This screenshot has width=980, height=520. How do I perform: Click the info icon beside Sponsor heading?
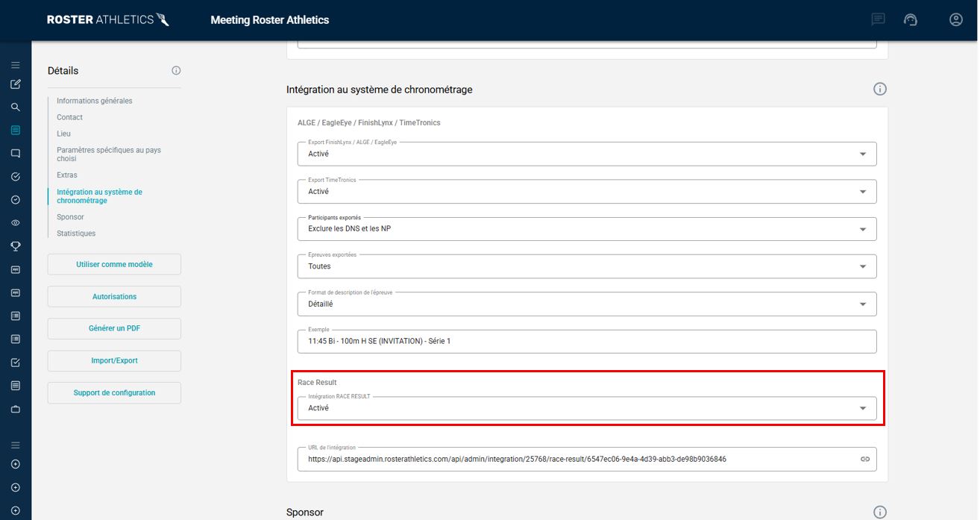879,512
